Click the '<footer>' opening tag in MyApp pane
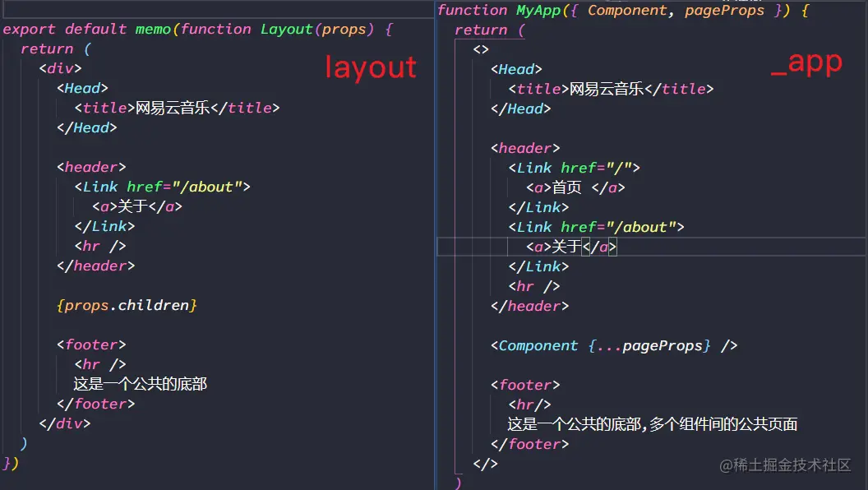 [x=525, y=385]
